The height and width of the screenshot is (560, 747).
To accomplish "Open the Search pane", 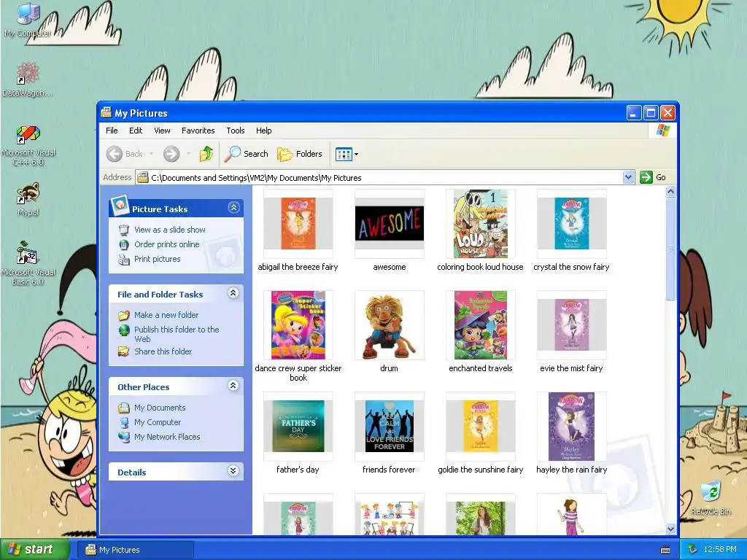I will (247, 154).
